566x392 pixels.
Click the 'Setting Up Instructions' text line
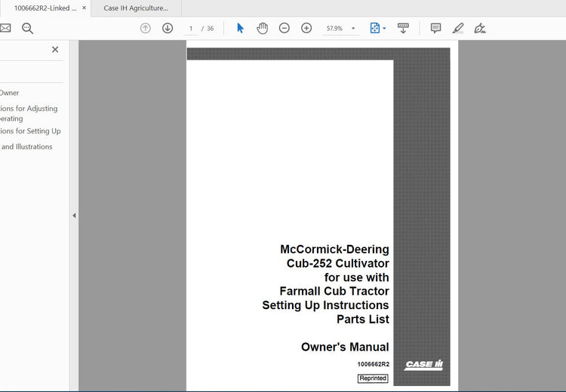click(325, 305)
